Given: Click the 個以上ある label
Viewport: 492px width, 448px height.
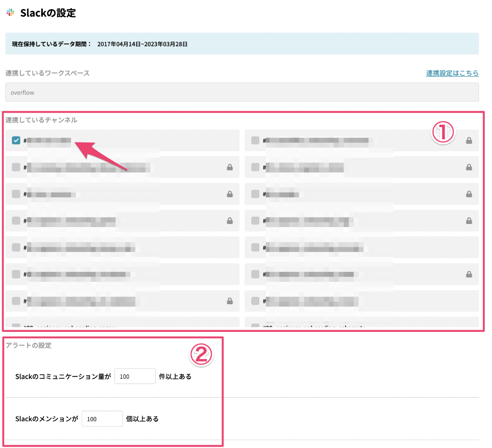Looking at the screenshot, I should (142, 419).
